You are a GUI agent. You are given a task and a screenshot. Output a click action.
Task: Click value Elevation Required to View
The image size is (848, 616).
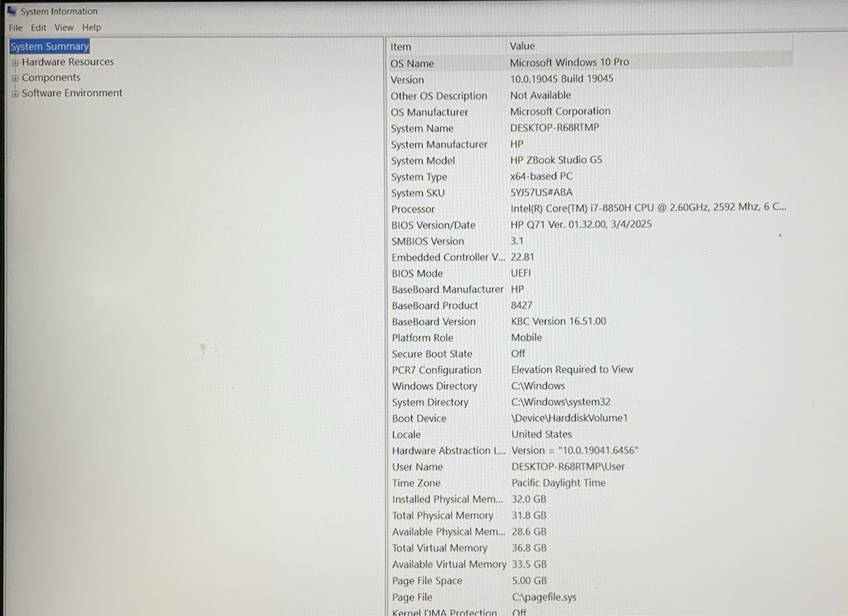(x=572, y=369)
